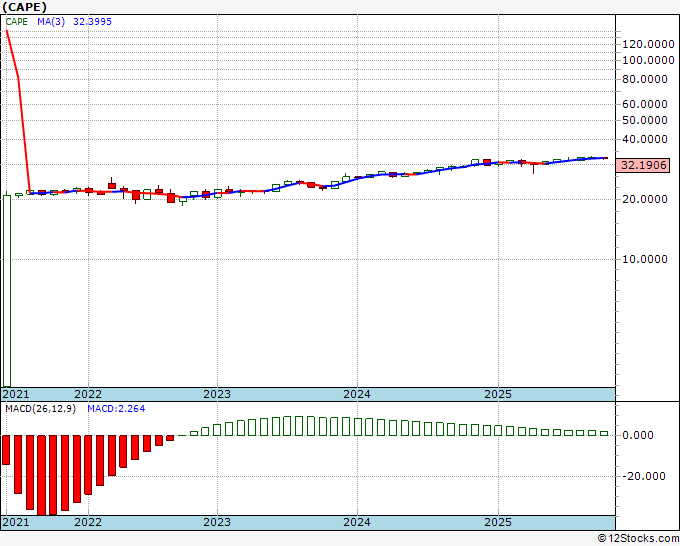The height and width of the screenshot is (546, 680).
Task: Click 2024 on the price chart time axis
Action: 357,394
